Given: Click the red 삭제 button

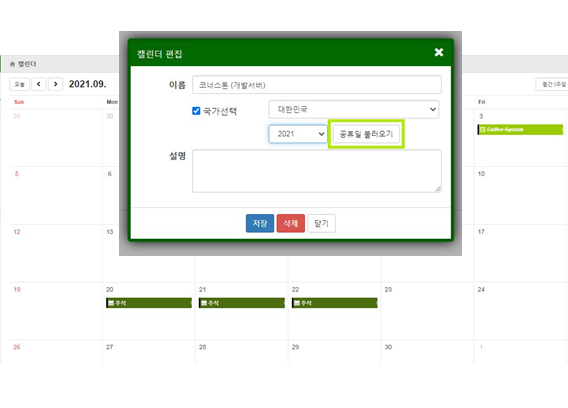Looking at the screenshot, I should coord(291,223).
